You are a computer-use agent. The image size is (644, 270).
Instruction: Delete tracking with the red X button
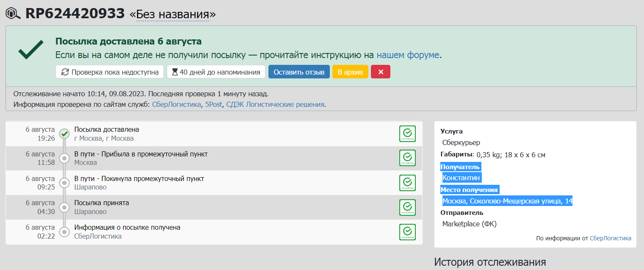[381, 72]
